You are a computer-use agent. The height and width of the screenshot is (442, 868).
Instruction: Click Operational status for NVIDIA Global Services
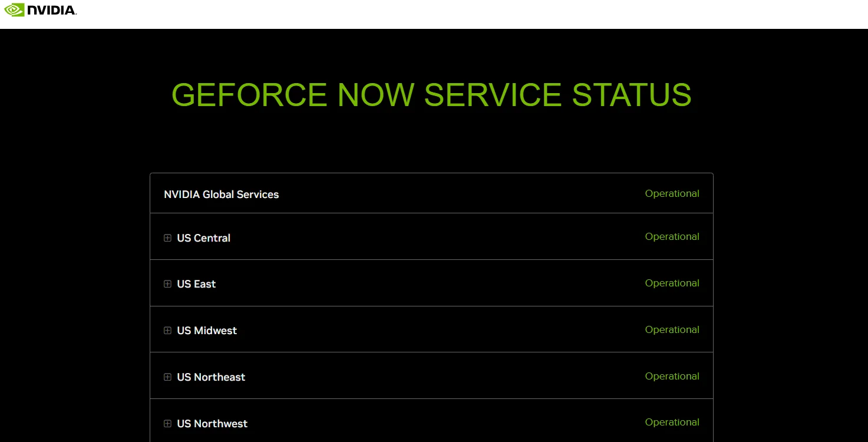(x=672, y=194)
